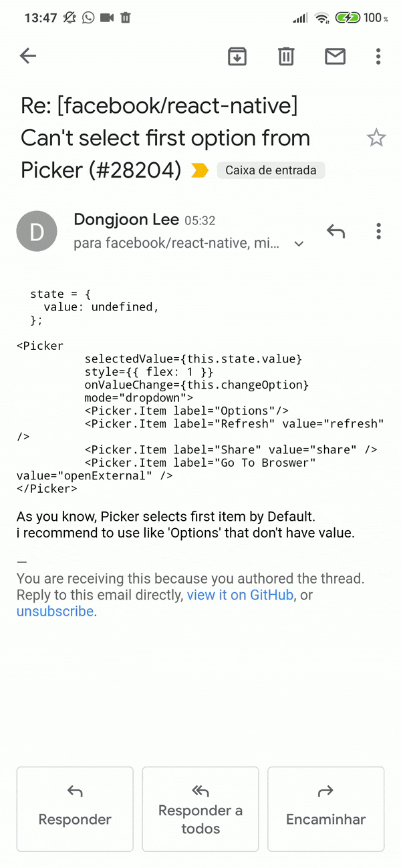The width and height of the screenshot is (401, 868).
Task: Open the 'view it on GitHub' link
Action: (x=240, y=595)
